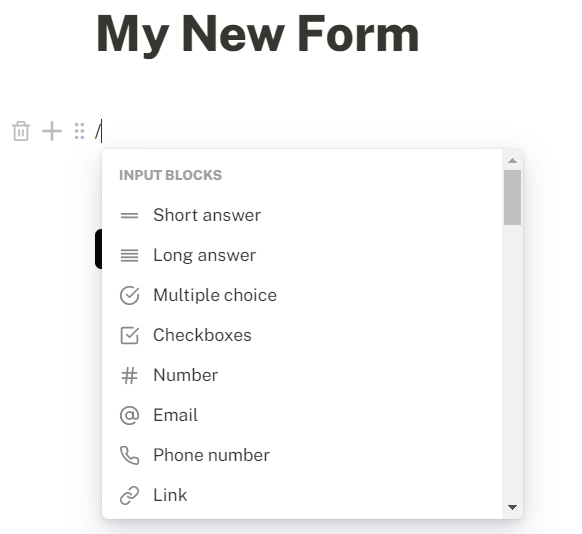
Task: Click the Link chain icon
Action: 130,495
